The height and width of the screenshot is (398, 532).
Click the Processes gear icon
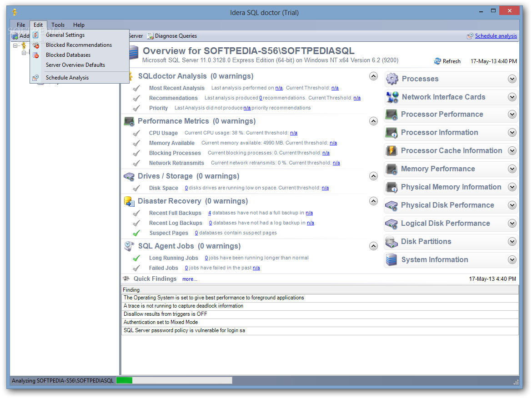click(x=392, y=79)
